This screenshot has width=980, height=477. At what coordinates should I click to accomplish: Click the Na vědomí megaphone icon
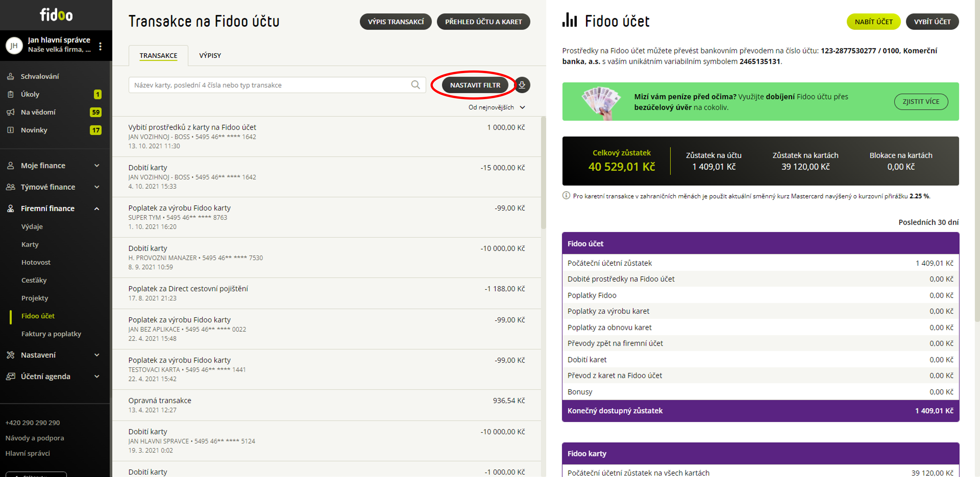pyautogui.click(x=11, y=112)
